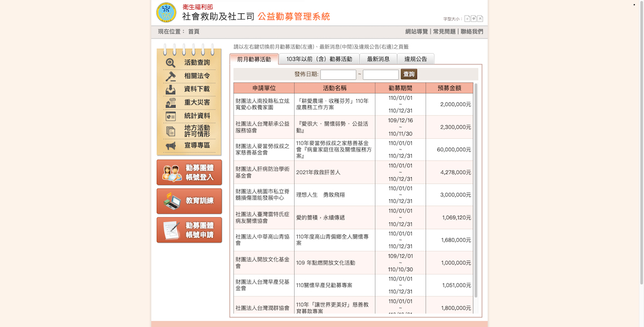Click the 首頁 breadcrumb link

(x=194, y=32)
